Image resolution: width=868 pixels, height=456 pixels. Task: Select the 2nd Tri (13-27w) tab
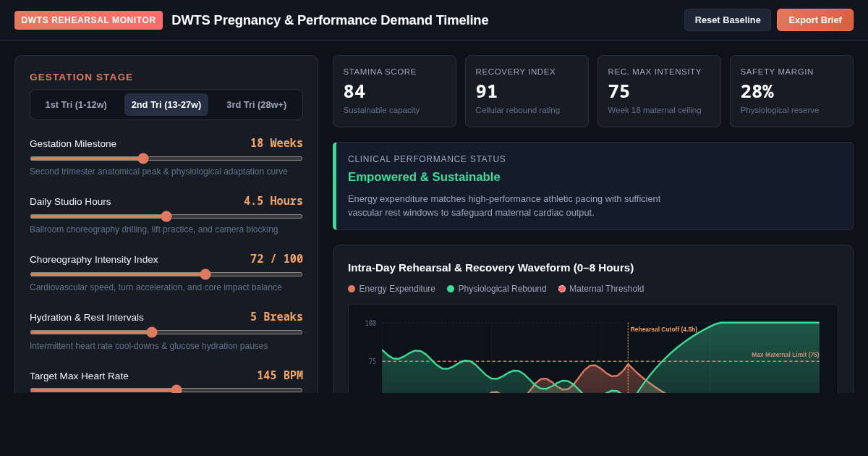(x=166, y=105)
